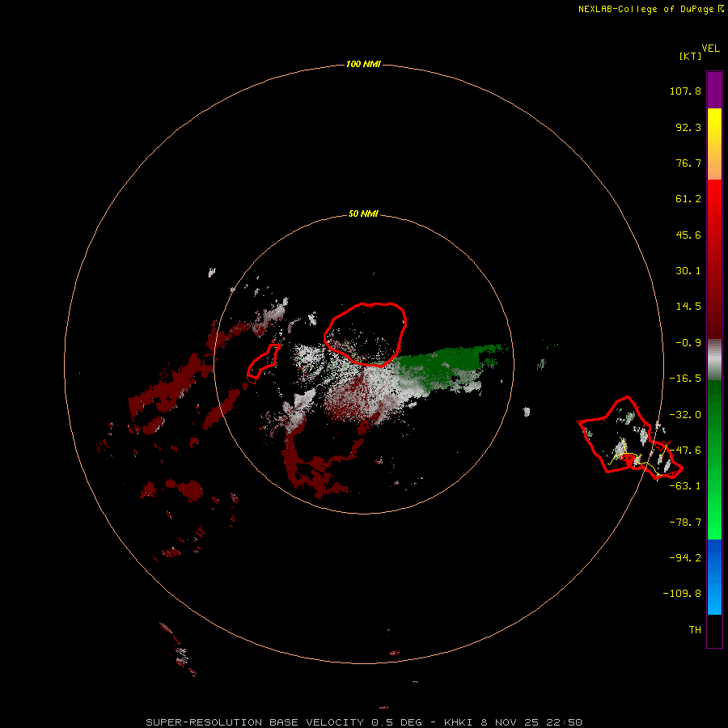The width and height of the screenshot is (728, 728).
Task: Select the -32.0 velocity scale value
Action: (x=685, y=415)
